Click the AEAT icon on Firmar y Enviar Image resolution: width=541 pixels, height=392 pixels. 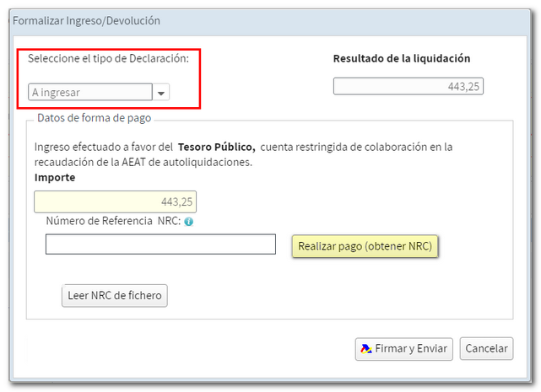click(366, 349)
